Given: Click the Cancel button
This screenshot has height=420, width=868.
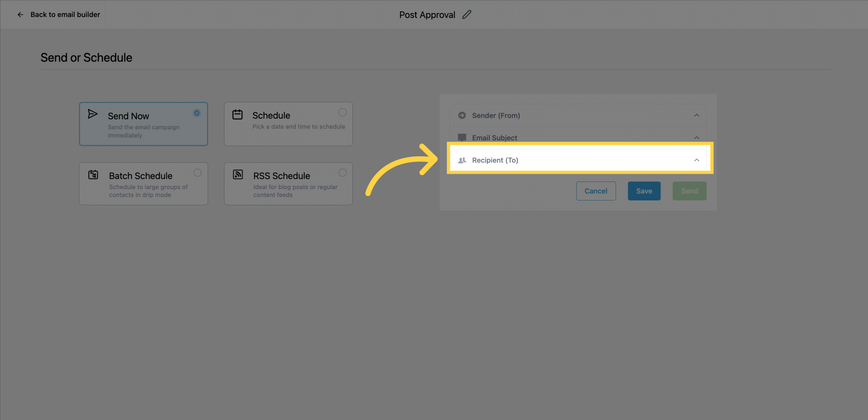Looking at the screenshot, I should pos(596,190).
